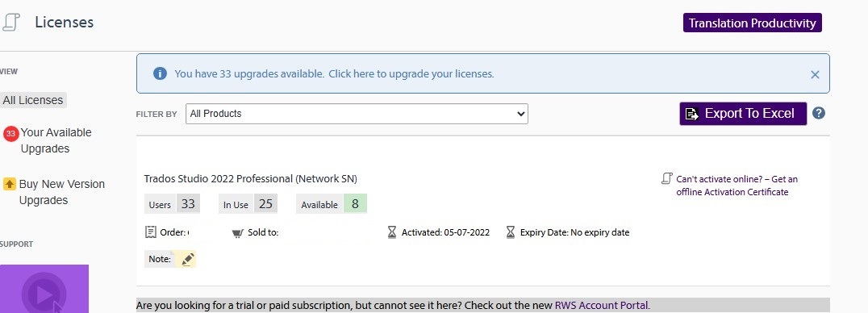Image resolution: width=868 pixels, height=313 pixels.
Task: Click the Translation Productivity button
Action: (753, 23)
